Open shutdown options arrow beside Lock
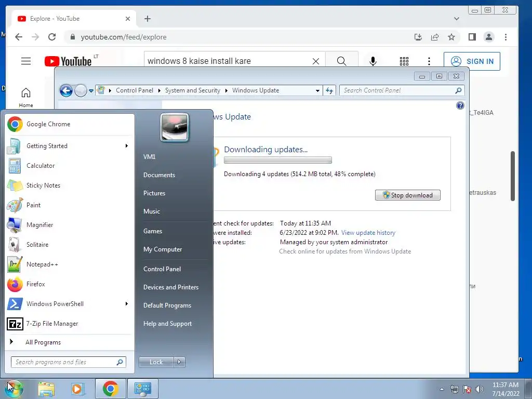This screenshot has height=399, width=532. click(x=179, y=362)
